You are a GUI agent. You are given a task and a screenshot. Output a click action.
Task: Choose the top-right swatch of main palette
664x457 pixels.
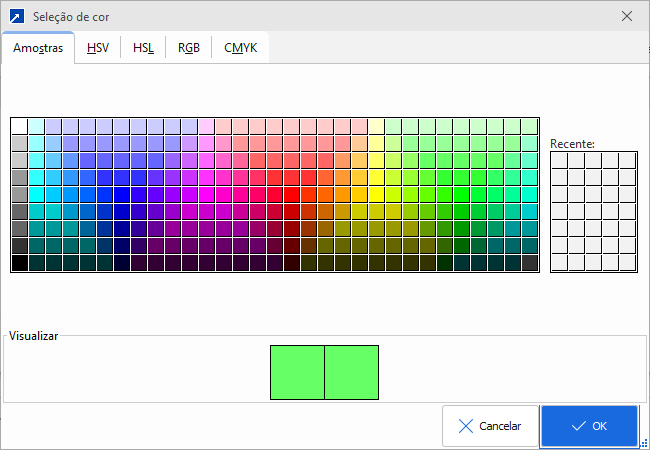coord(530,126)
